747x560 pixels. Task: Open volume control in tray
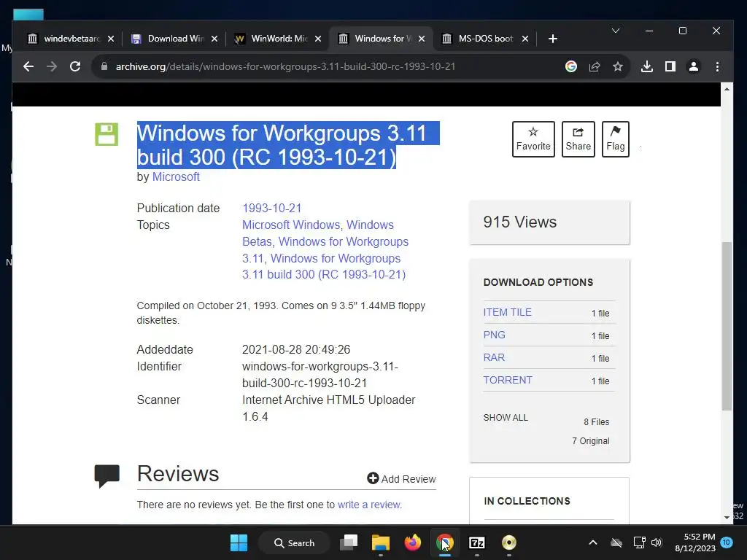pyautogui.click(x=657, y=542)
